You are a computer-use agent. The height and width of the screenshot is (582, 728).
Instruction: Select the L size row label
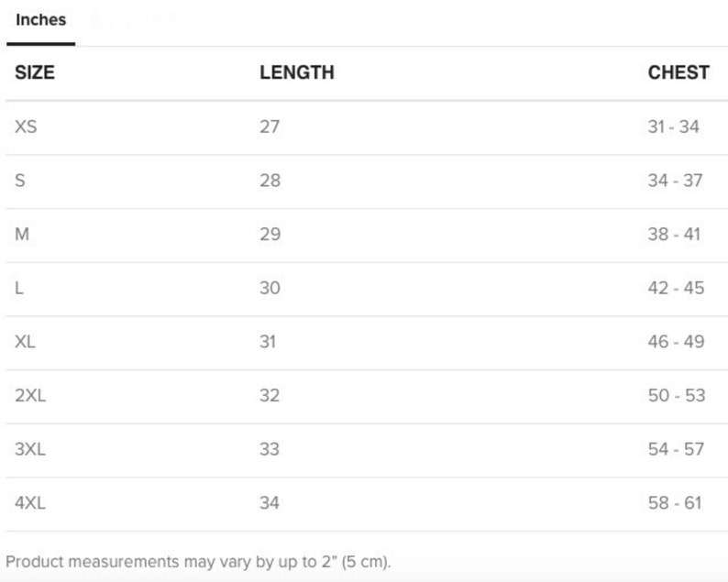coord(19,288)
